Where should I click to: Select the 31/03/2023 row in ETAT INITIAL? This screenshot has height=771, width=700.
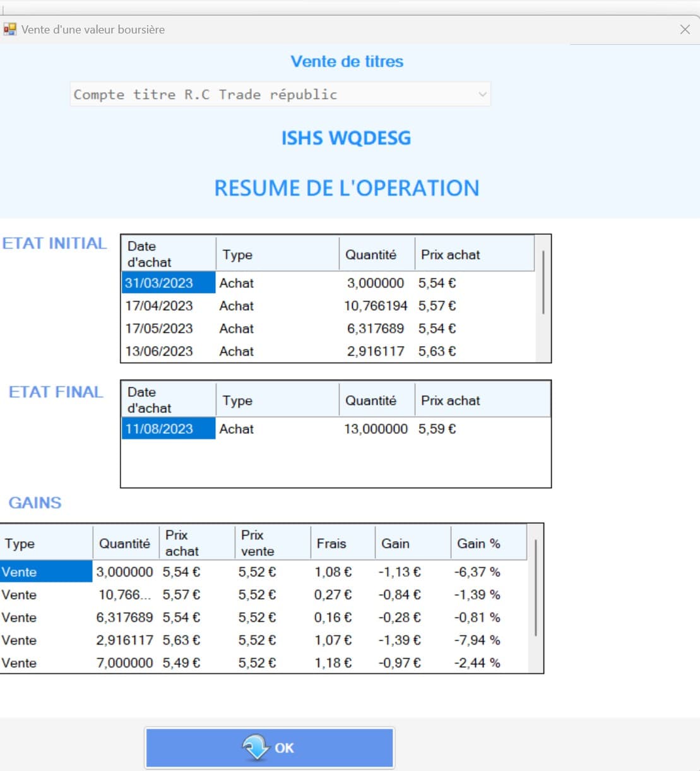point(328,283)
